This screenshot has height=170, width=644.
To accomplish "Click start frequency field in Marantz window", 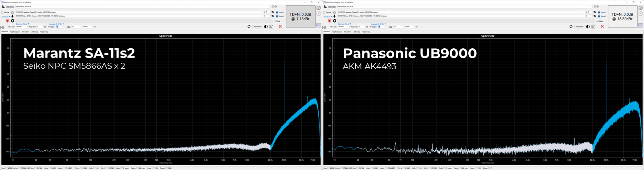I will pos(77,26).
